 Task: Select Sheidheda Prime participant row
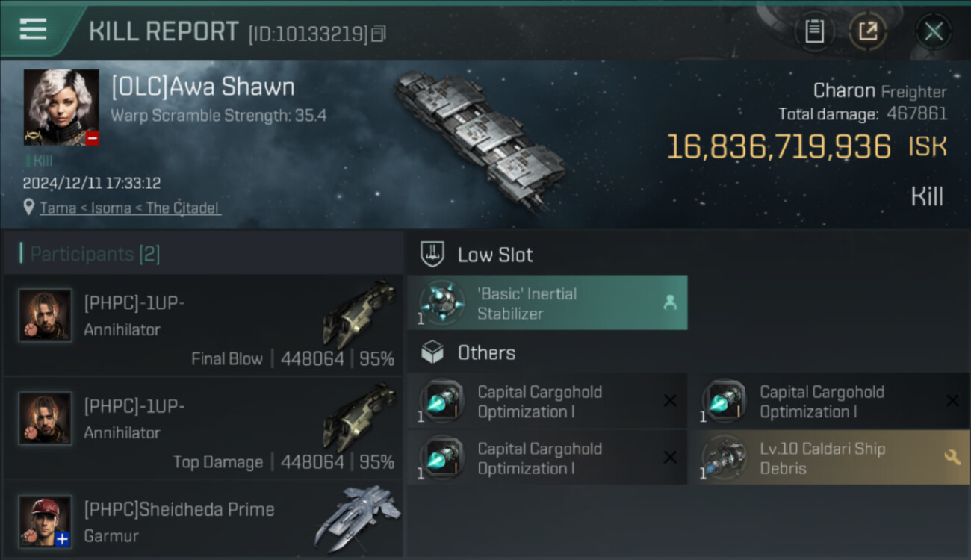203,521
